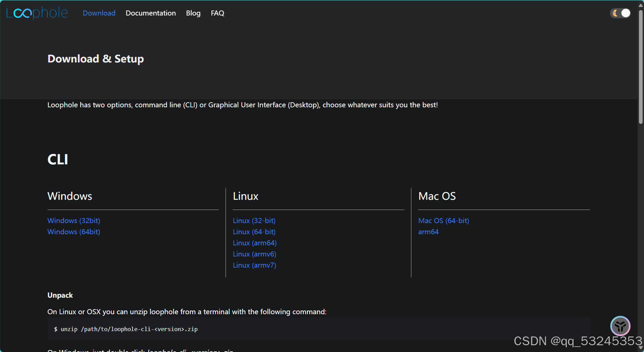
Task: Download Linux (64-bit) CLI
Action: (254, 232)
